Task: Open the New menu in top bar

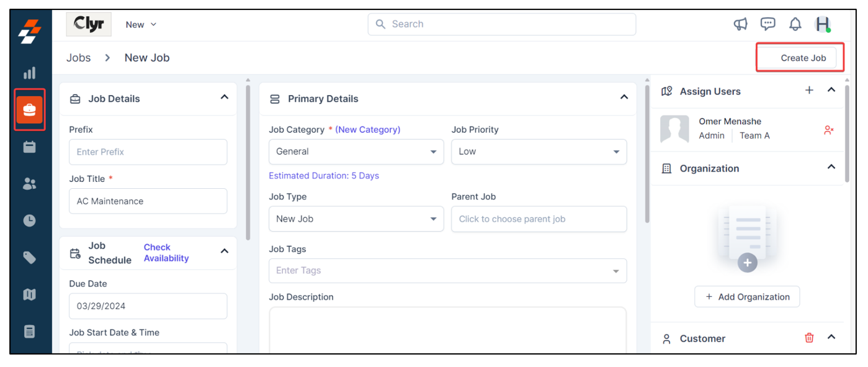Action: tap(141, 25)
